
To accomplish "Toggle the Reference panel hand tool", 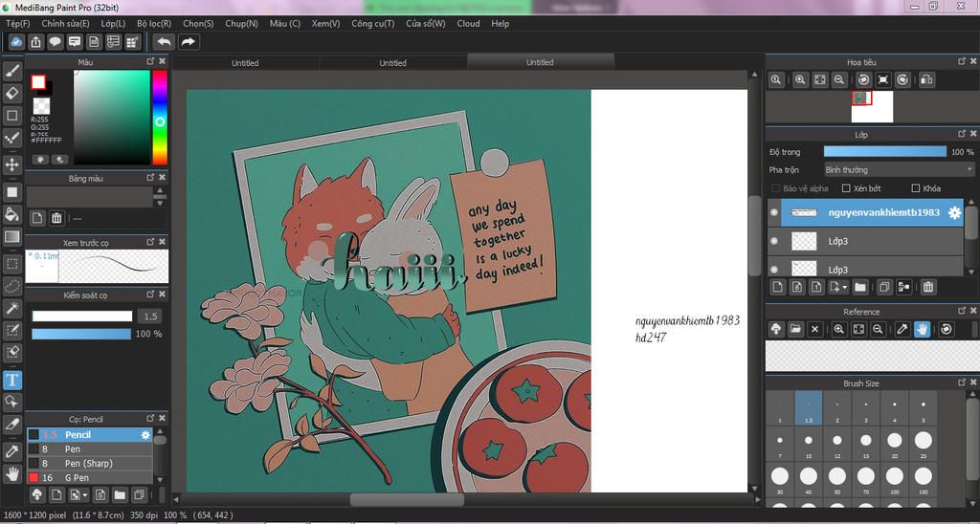I will click(x=922, y=329).
